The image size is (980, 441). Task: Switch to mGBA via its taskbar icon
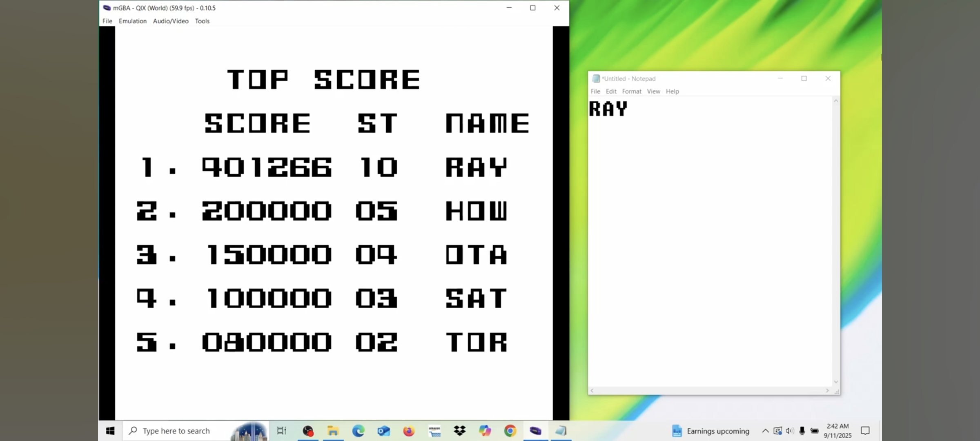535,431
